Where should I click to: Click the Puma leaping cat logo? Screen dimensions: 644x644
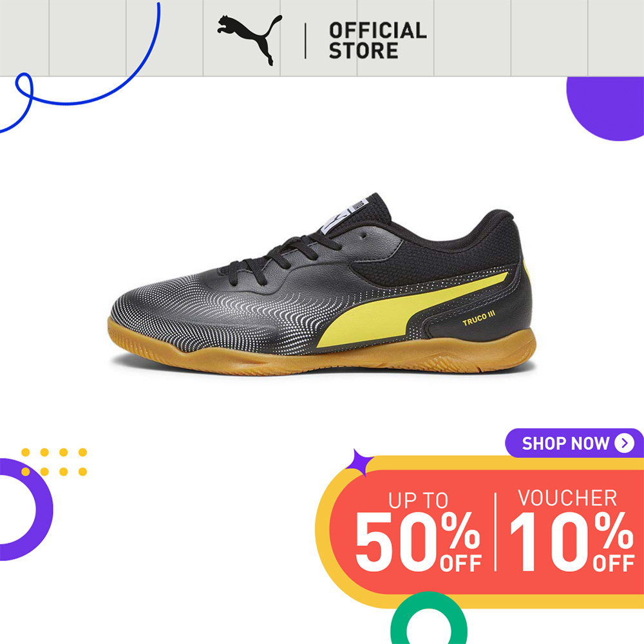pyautogui.click(x=250, y=40)
